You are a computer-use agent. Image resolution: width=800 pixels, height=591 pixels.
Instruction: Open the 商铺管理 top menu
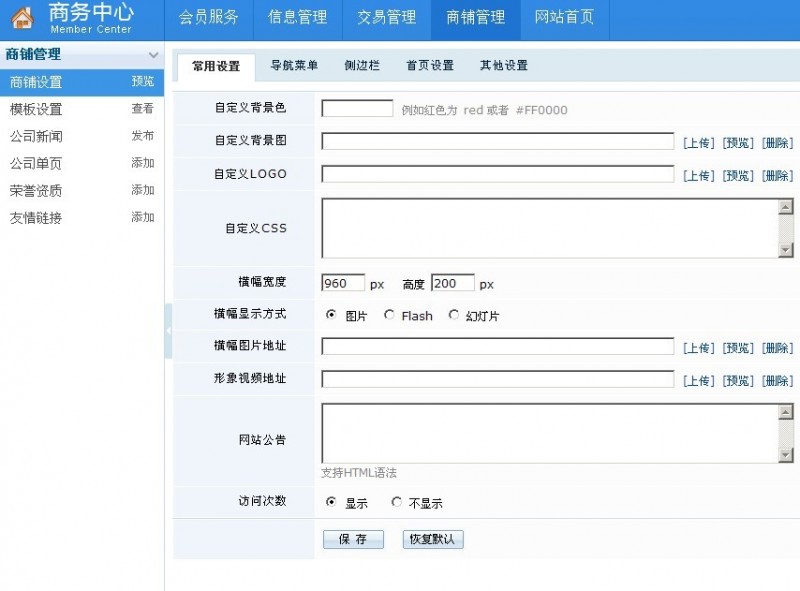tap(475, 17)
